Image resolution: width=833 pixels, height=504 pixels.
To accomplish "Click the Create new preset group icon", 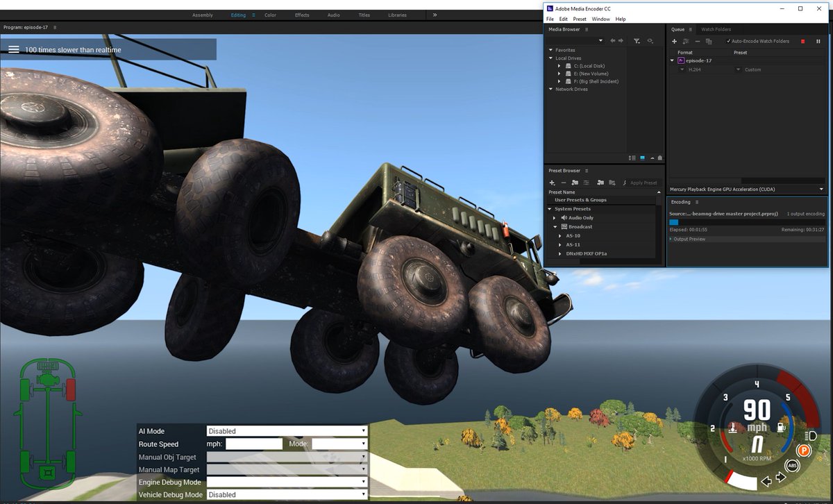I will click(x=575, y=183).
